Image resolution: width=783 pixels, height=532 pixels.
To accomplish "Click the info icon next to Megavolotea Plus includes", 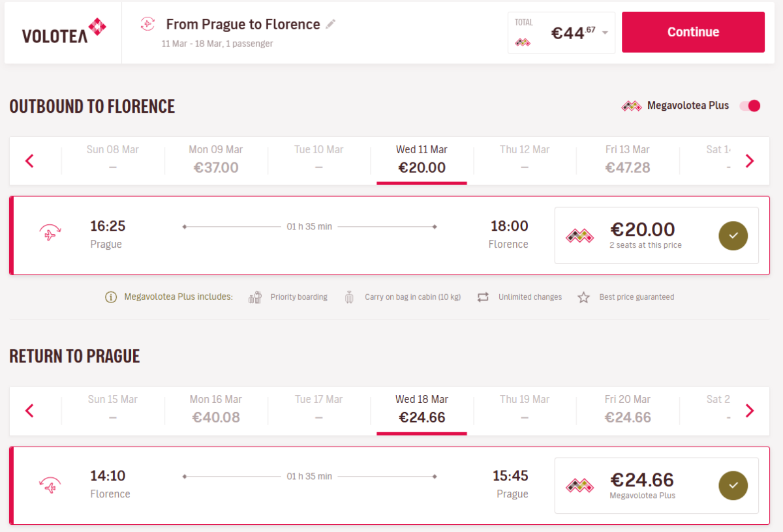I will click(111, 297).
